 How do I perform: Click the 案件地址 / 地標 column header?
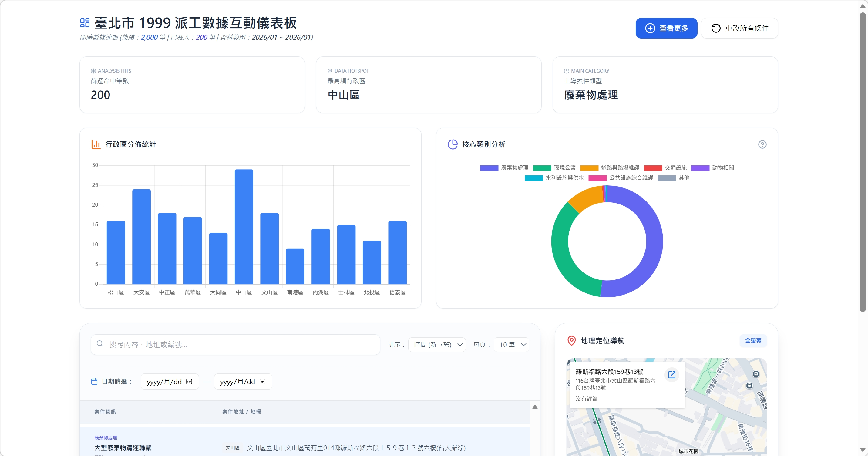pyautogui.click(x=241, y=411)
